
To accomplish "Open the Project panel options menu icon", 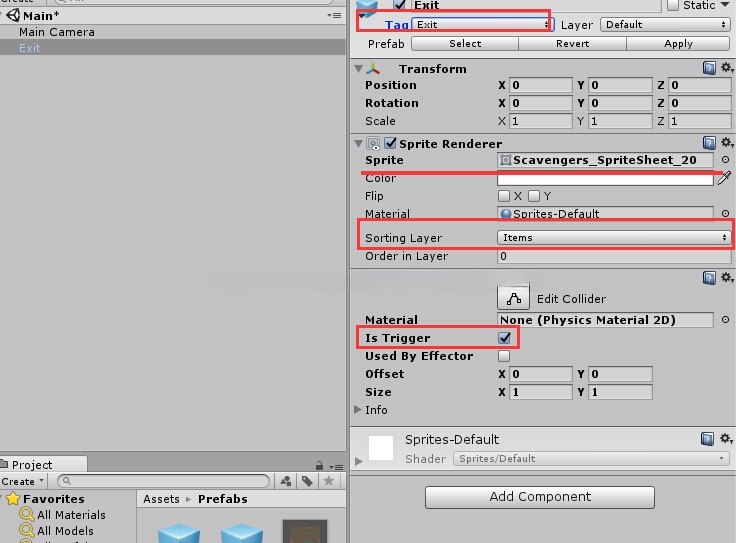I will pos(336,467).
